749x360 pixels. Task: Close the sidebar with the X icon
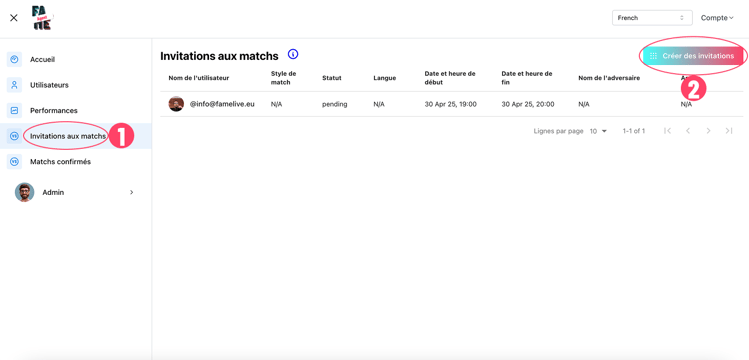click(x=14, y=18)
